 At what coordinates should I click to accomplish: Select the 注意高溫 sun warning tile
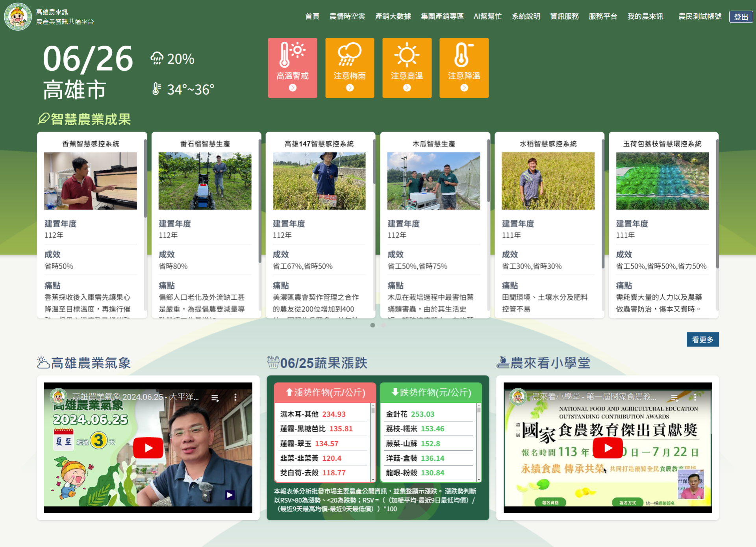pos(407,68)
